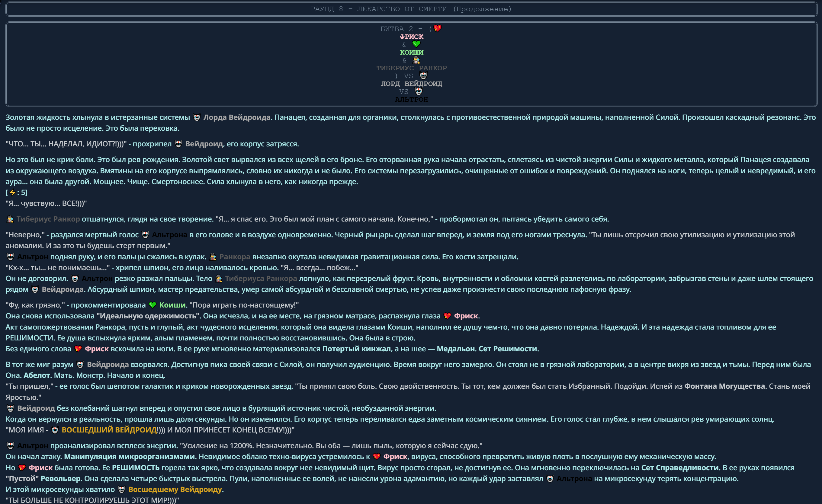Click the pink name 'Фриск' before 'вскочила на ноги'
Screen dimensions: 822x504
point(97,349)
